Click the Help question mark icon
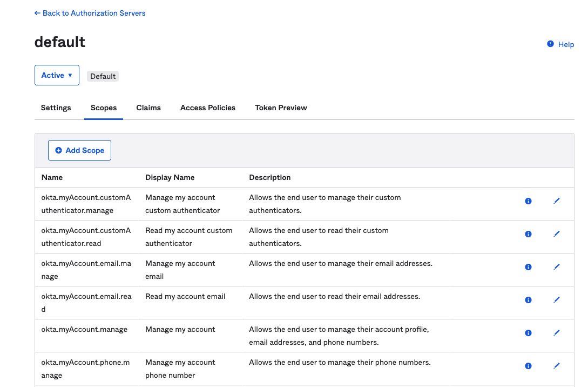The image size is (588, 387). pyautogui.click(x=550, y=44)
